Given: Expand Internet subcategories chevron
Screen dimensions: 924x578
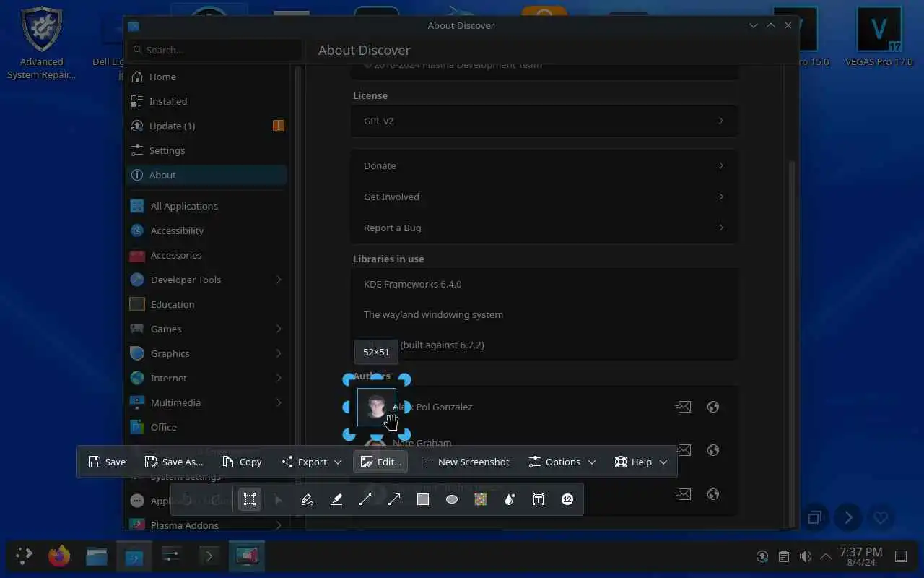Looking at the screenshot, I should (279, 378).
